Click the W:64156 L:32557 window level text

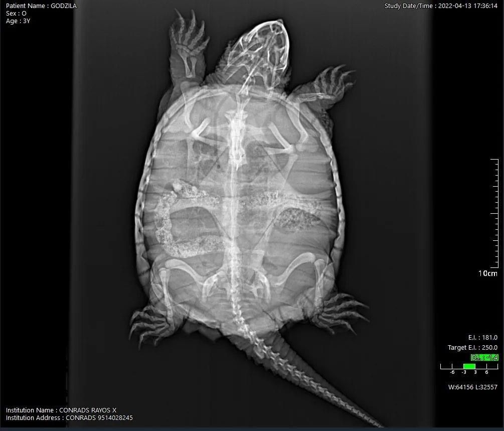point(472,387)
